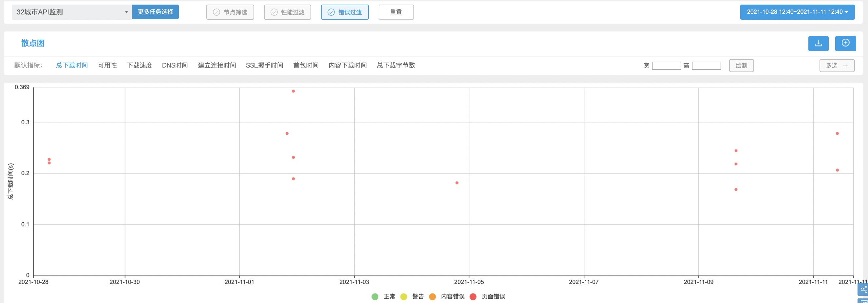Open 更多任务选择 task selector
The width and height of the screenshot is (868, 303).
[155, 12]
